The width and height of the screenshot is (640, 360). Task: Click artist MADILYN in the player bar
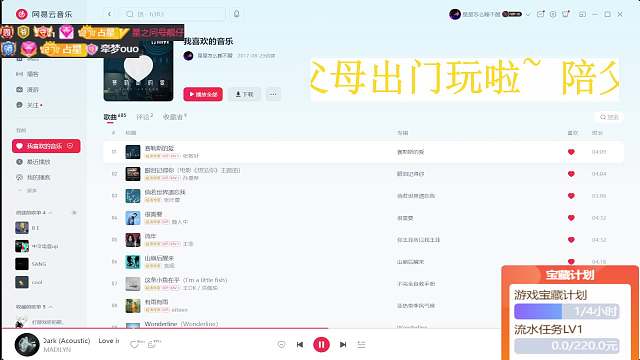(x=57, y=350)
